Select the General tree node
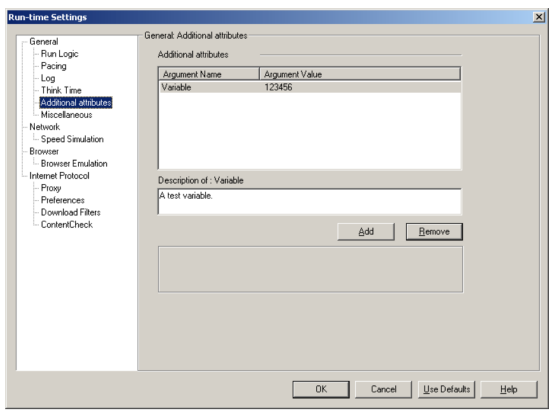 (x=43, y=42)
